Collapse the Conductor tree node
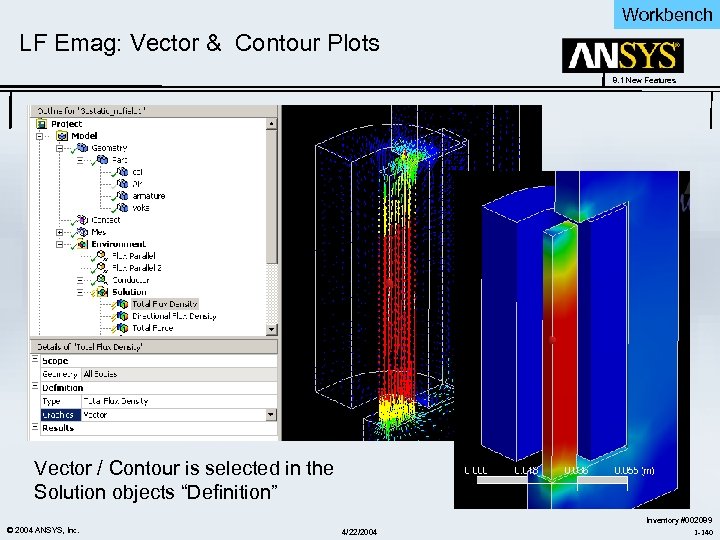720x540 pixels. (x=80, y=280)
